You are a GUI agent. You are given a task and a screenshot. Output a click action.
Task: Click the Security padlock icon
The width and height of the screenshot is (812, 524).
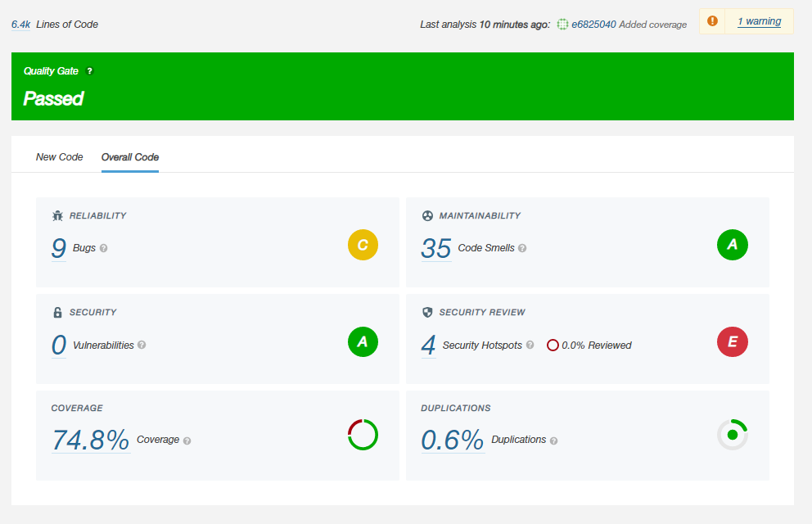(57, 312)
